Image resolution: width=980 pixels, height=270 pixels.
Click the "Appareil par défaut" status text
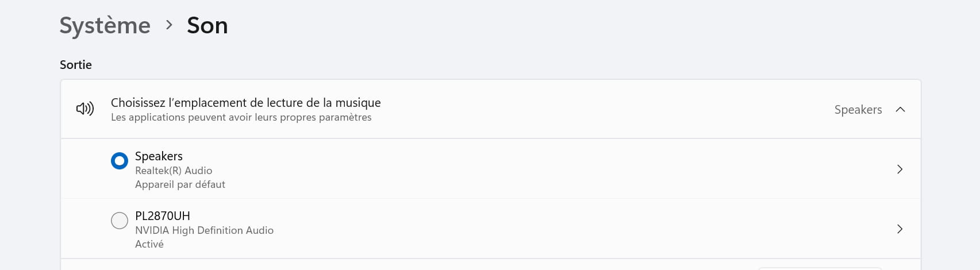tap(180, 184)
